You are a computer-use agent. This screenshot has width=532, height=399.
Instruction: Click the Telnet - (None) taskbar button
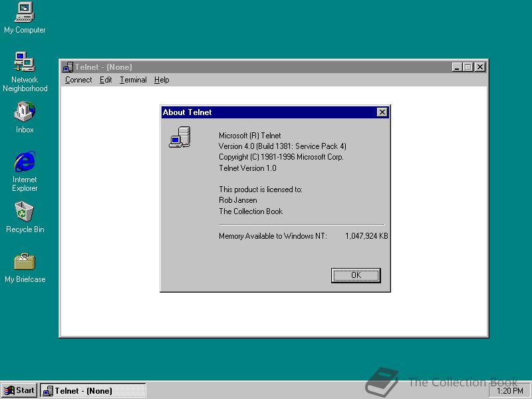coord(93,391)
